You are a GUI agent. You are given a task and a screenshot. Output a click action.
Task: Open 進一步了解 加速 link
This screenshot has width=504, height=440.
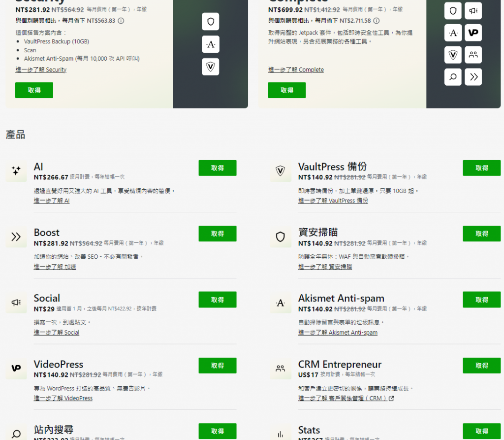pyautogui.click(x=55, y=267)
